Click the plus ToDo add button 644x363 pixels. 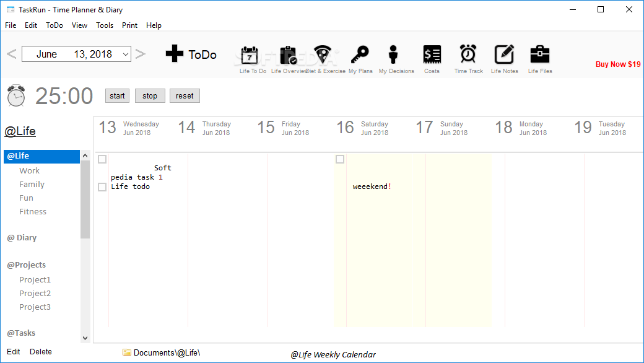pos(191,54)
